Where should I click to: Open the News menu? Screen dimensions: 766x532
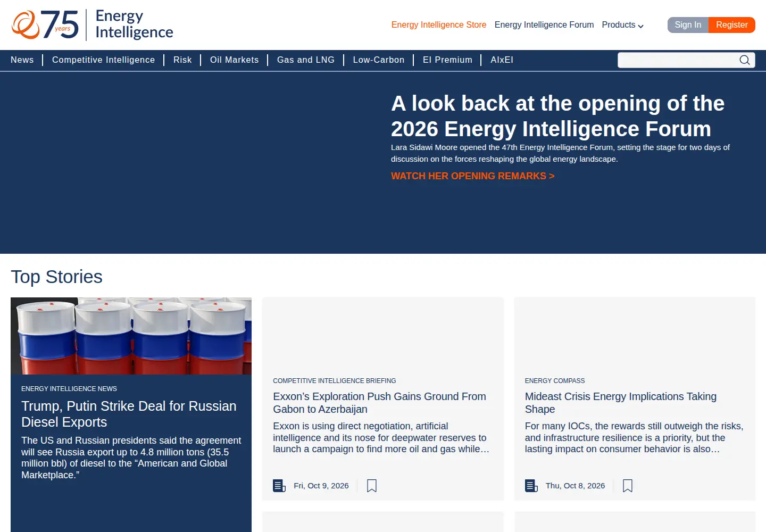tap(22, 60)
